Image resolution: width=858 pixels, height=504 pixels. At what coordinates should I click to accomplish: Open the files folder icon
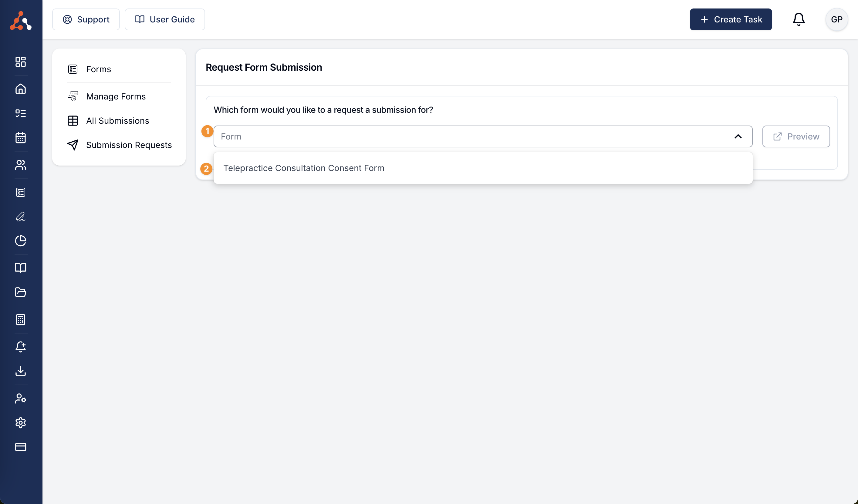[x=20, y=292]
